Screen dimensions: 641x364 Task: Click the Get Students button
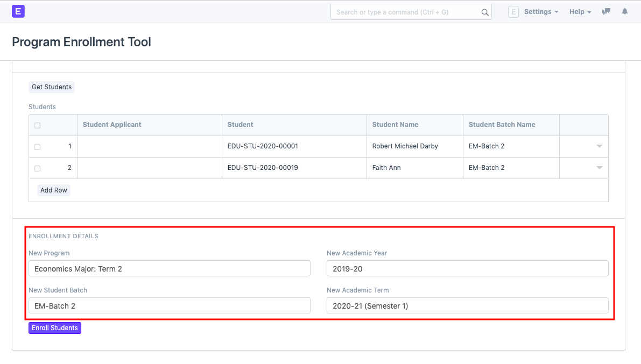[51, 87]
